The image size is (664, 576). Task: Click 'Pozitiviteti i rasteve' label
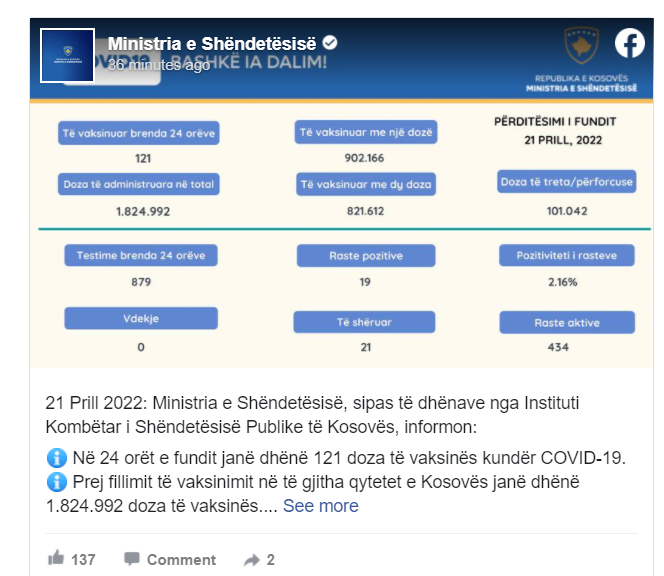(567, 256)
